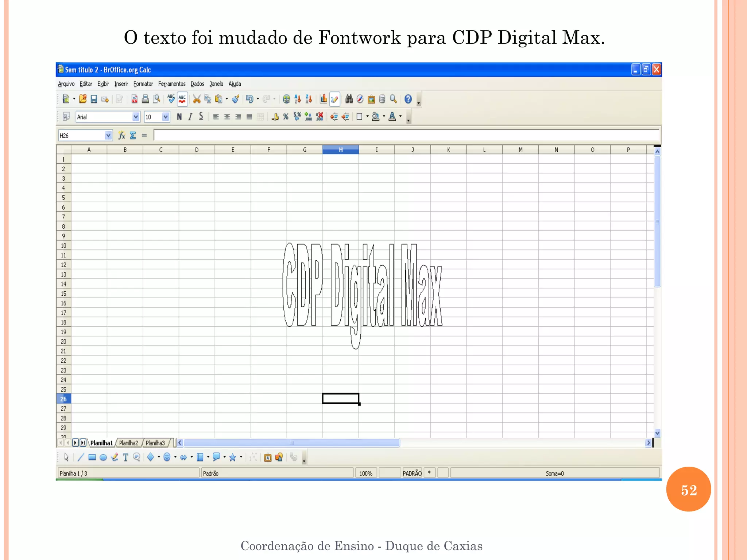Delete a decimal place
747x560 pixels.
pyautogui.click(x=320, y=117)
